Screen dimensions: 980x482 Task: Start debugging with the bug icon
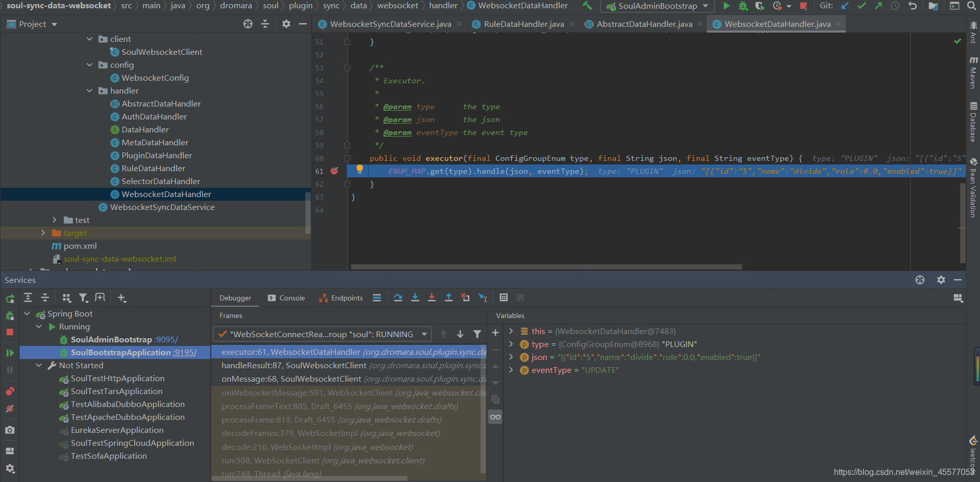(743, 6)
